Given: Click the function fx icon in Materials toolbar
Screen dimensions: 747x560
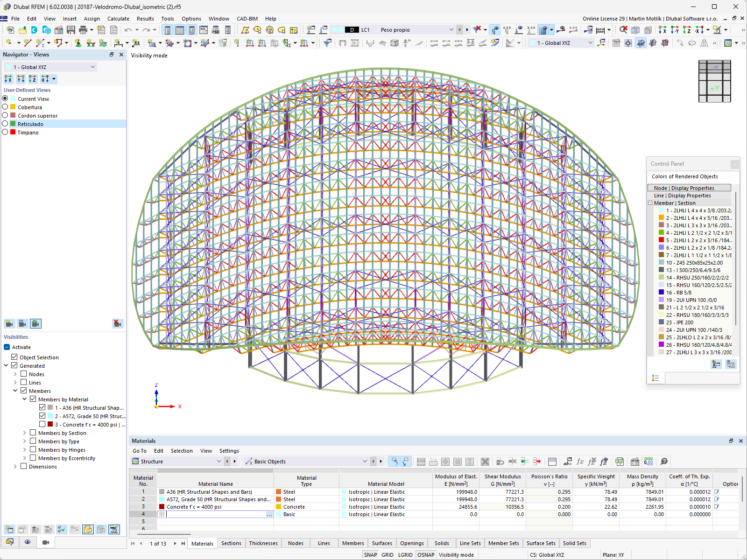Looking at the screenshot, I should (x=580, y=462).
